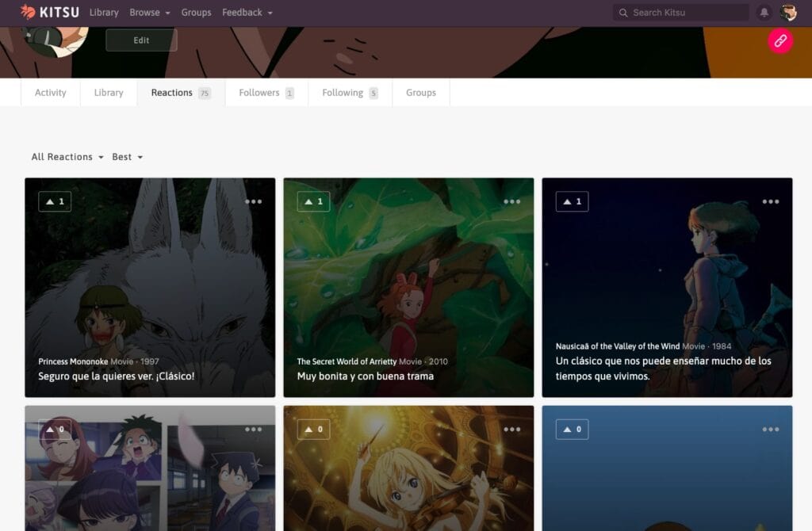Open the Library tab on the profile
The height and width of the screenshot is (531, 812).
(x=108, y=92)
